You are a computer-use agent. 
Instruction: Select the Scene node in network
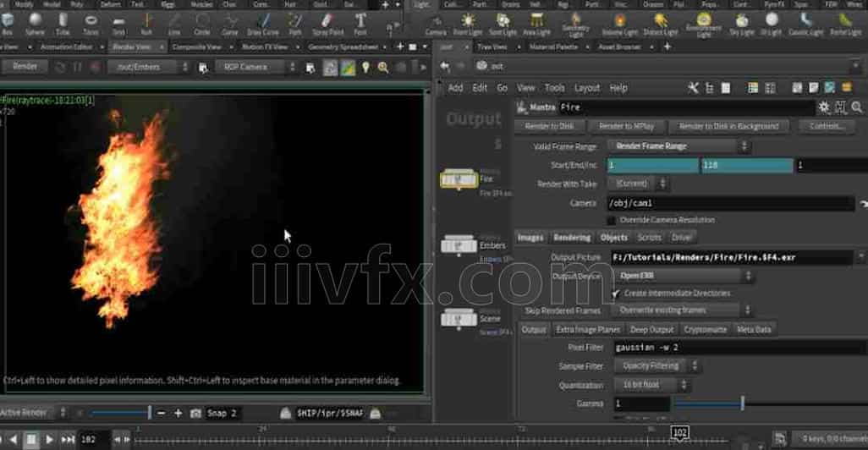(x=459, y=318)
